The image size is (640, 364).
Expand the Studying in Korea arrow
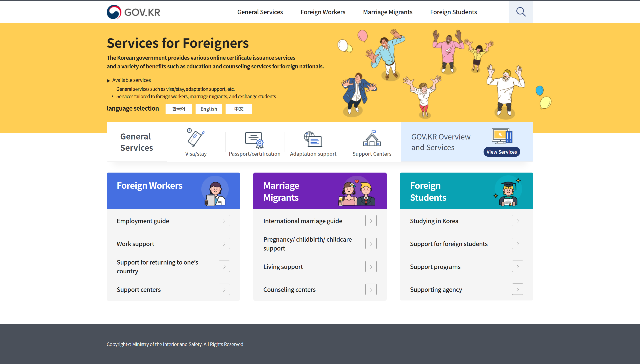pyautogui.click(x=518, y=221)
